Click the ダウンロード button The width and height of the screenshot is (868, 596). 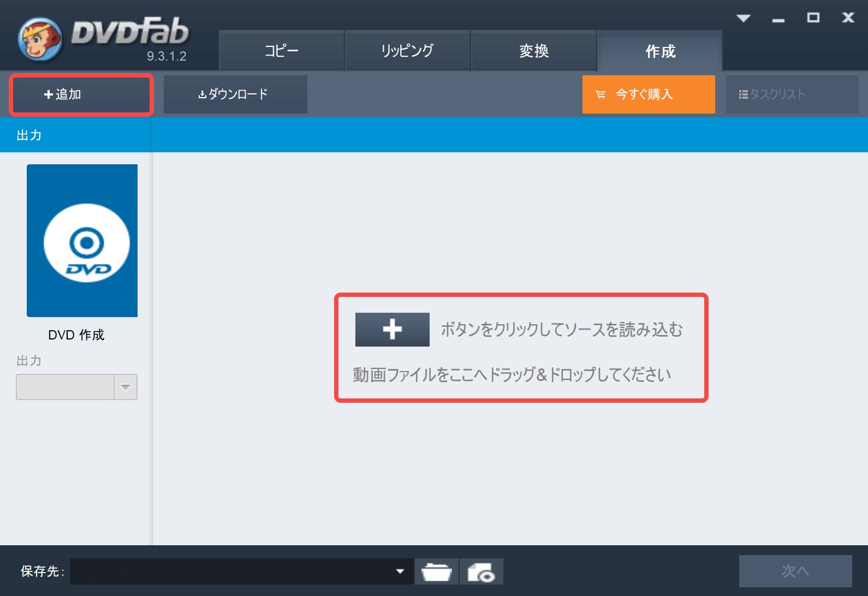click(x=235, y=94)
